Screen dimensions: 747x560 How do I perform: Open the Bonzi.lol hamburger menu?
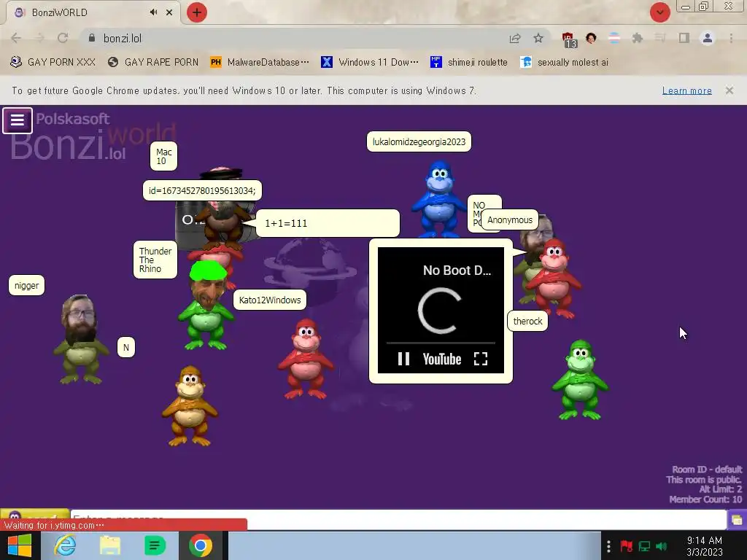18,120
